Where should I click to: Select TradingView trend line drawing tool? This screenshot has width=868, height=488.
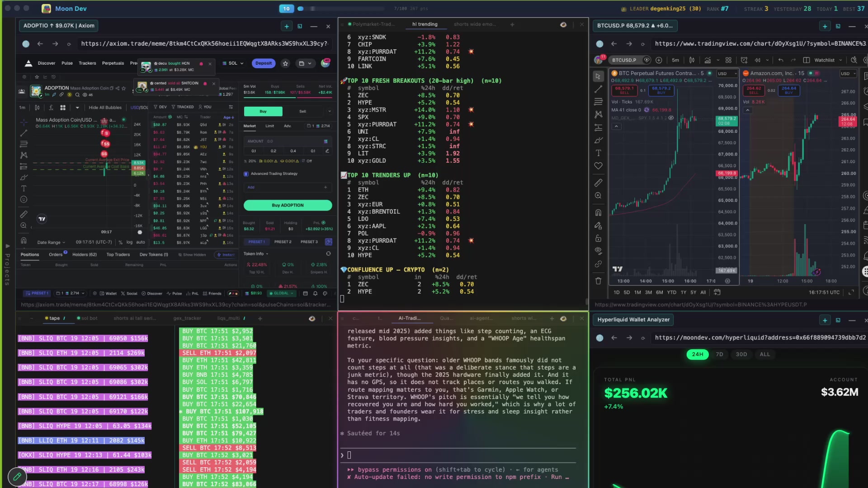pos(598,89)
